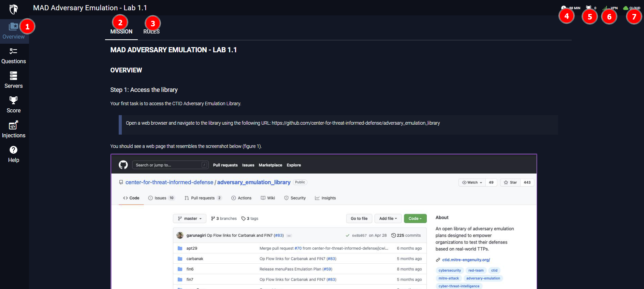Screen dimensions: 644x289
Task: Expand the green Code dropdown
Action: pyautogui.click(x=415, y=219)
